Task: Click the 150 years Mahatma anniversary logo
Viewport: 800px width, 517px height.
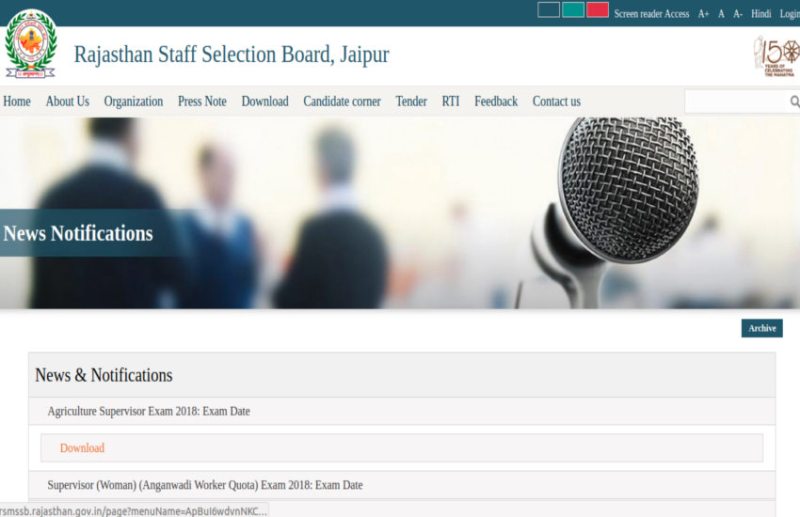Action: click(x=777, y=54)
